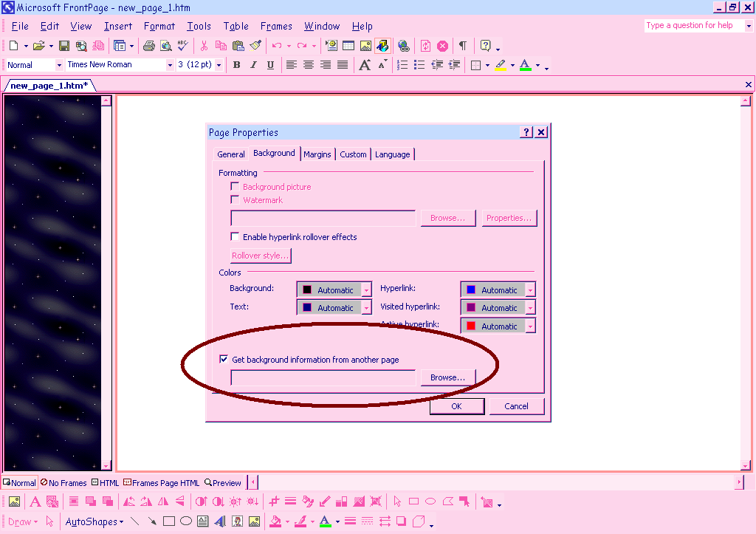
Task: Toggle Enable hyperlink rollover effects checkbox
Action: [236, 237]
